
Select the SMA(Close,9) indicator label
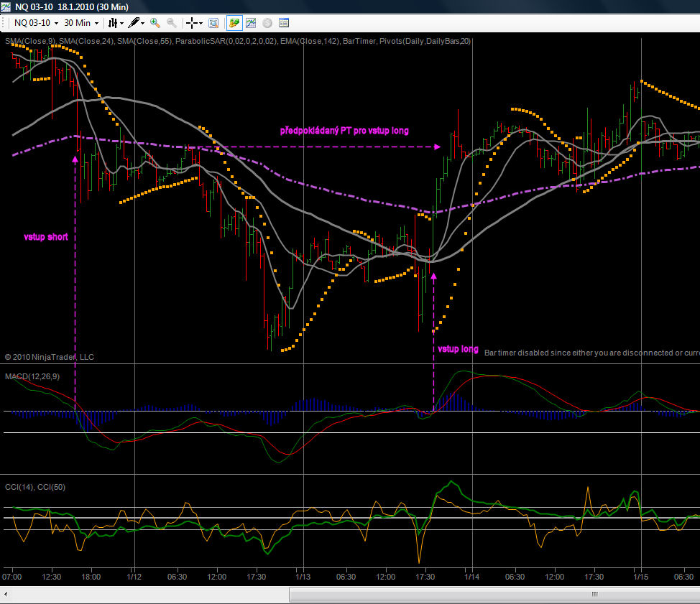30,42
